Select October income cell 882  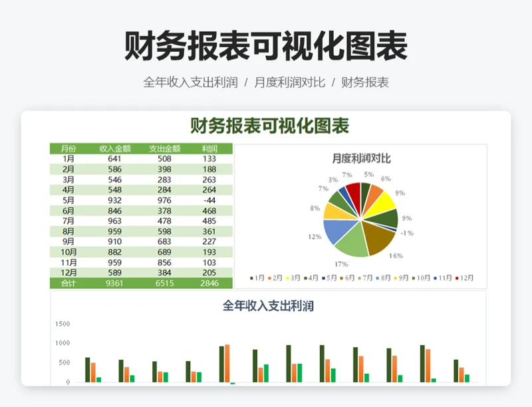pos(114,252)
